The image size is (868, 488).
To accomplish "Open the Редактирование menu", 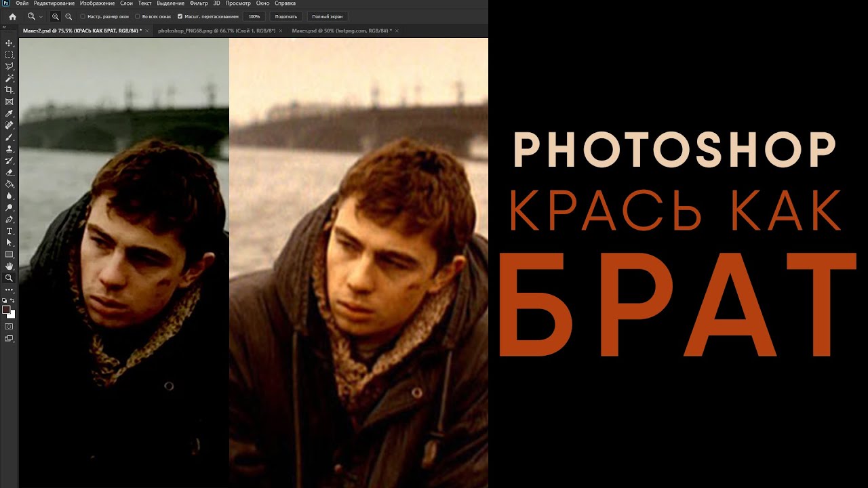I will pos(54,3).
